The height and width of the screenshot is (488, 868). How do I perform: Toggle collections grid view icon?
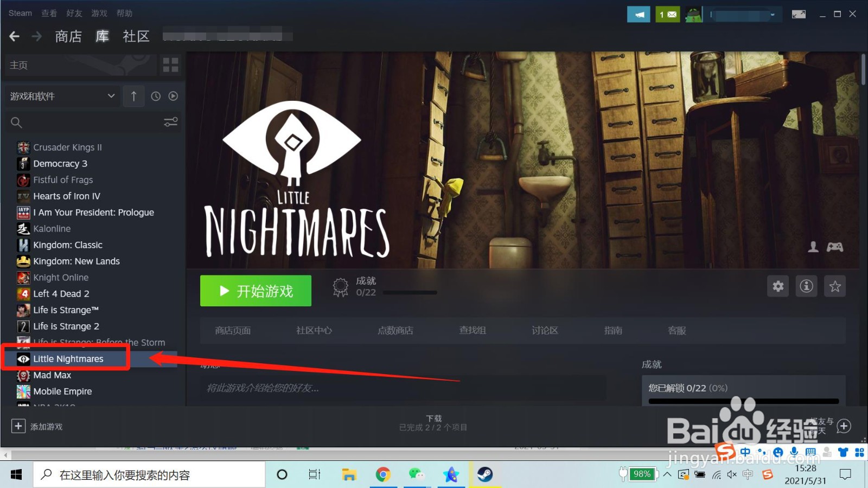pyautogui.click(x=170, y=65)
